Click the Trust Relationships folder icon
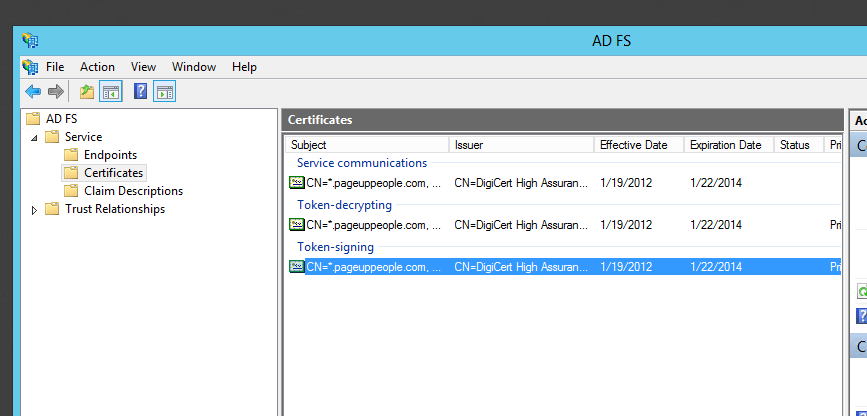The image size is (867, 416). coord(53,209)
